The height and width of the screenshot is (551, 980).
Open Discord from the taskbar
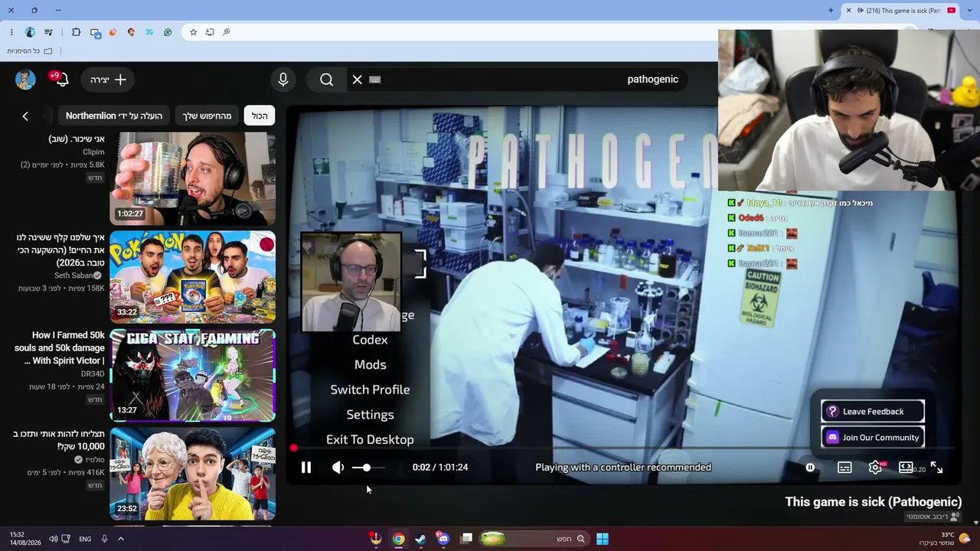coord(443,539)
